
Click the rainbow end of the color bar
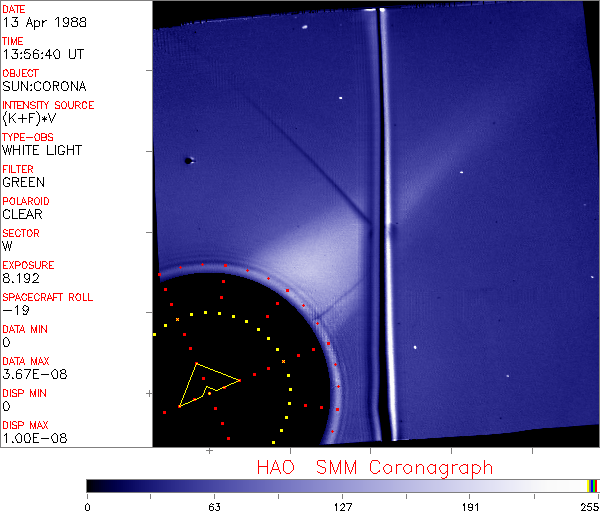pos(593,485)
